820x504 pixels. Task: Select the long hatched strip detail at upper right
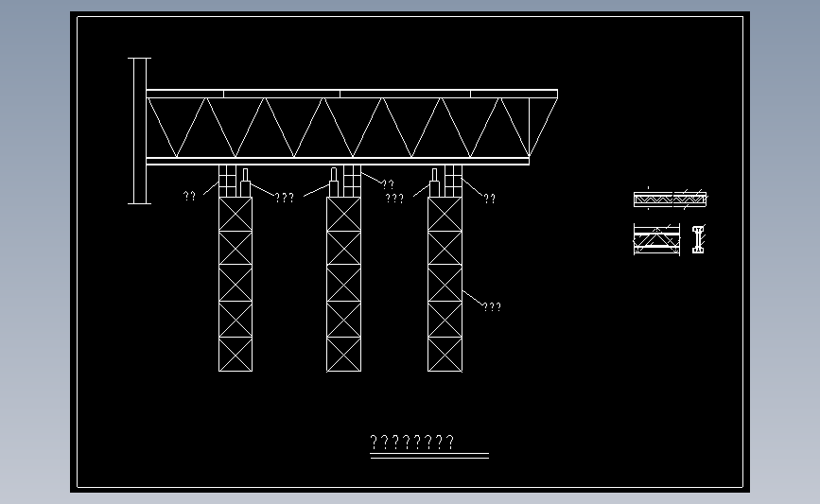pos(670,200)
